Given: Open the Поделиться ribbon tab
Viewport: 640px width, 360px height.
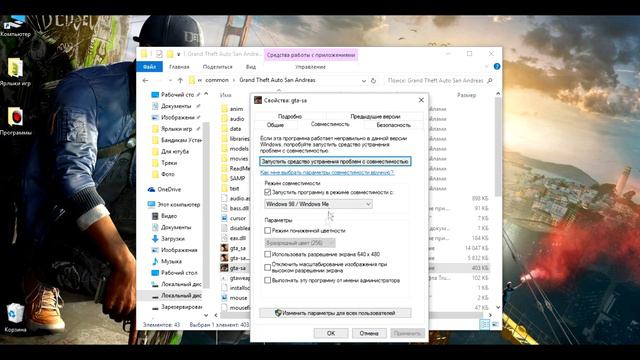Looking at the screenshot, I should pyautogui.click(x=218, y=67).
